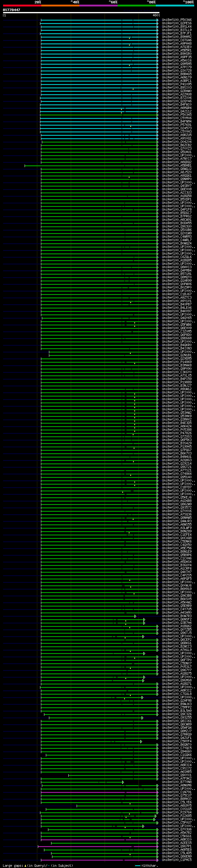Select the UniRef100_B9SLK4 label
Screen dimensions: 197x868
(176, 26)
